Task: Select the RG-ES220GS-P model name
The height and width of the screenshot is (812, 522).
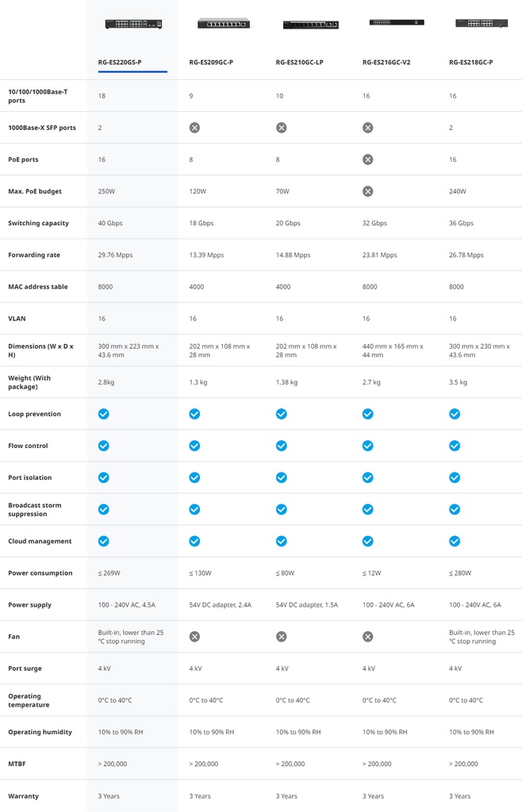Action: pos(120,62)
